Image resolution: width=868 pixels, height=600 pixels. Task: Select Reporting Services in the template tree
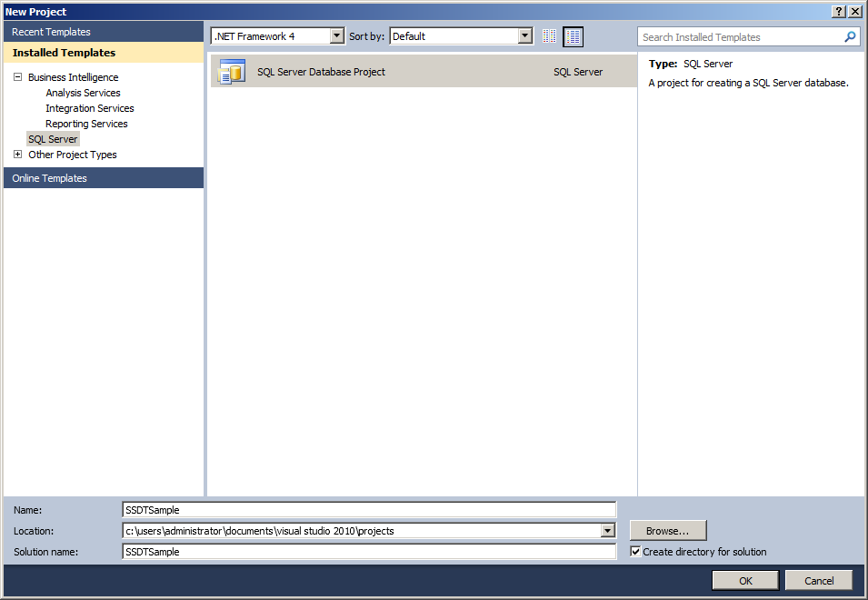pos(86,123)
